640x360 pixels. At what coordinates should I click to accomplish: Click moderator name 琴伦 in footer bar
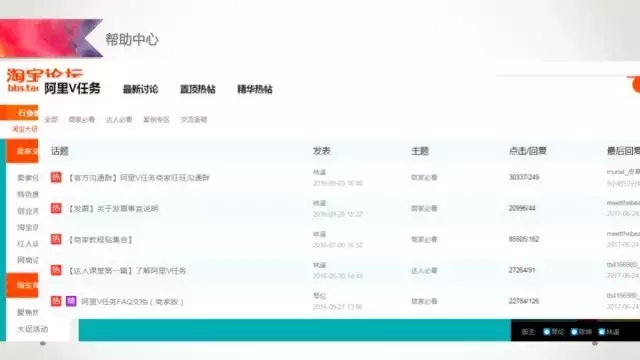(558, 332)
